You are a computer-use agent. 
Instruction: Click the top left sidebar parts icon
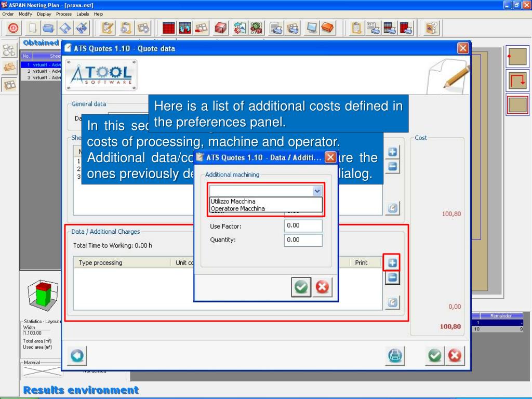(9, 50)
